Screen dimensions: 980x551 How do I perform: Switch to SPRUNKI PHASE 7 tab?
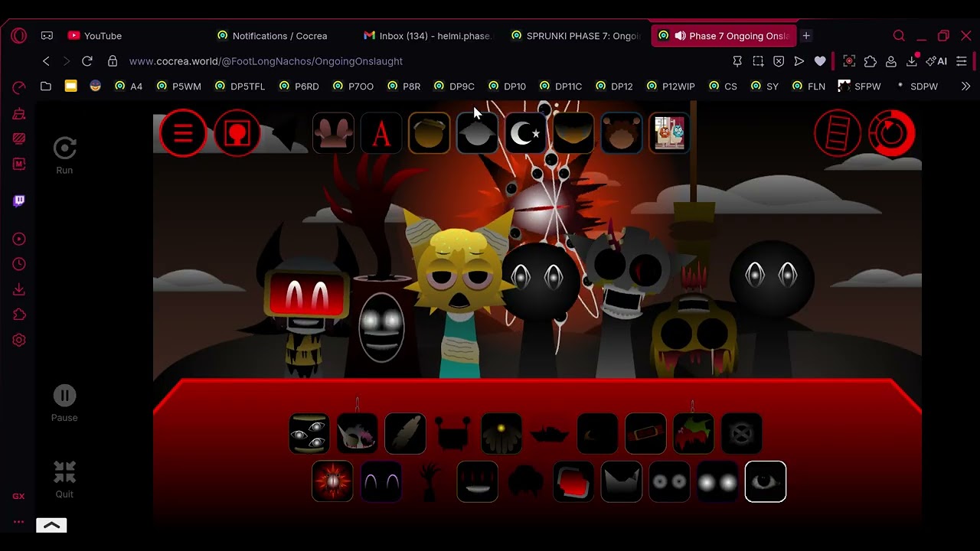[x=576, y=36]
